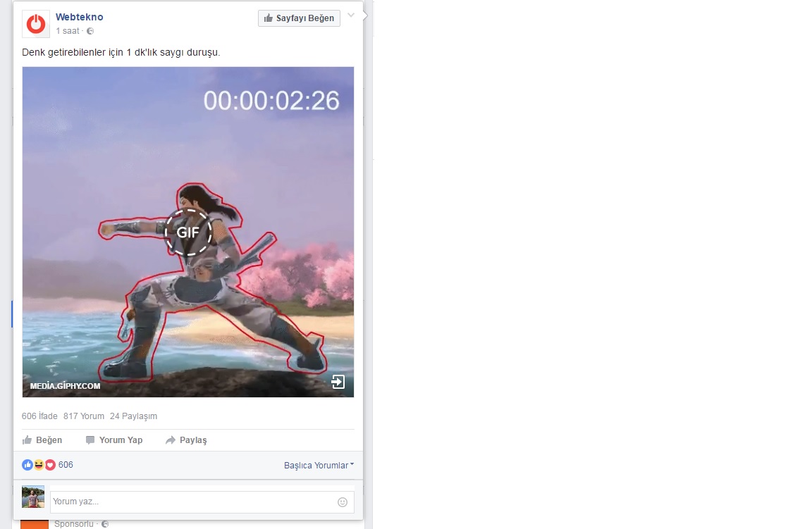Open emoji picker in comment box
Viewport: 812px width, 529px height.
click(343, 502)
